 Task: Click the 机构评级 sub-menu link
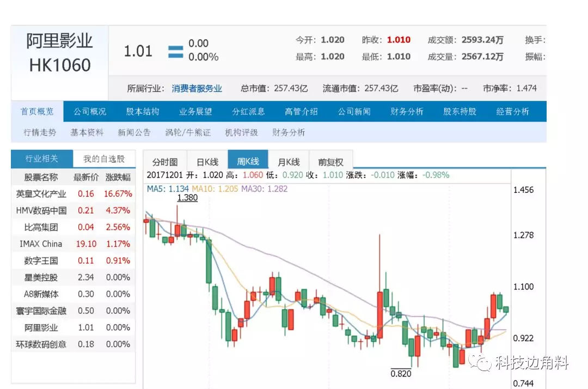(x=242, y=132)
